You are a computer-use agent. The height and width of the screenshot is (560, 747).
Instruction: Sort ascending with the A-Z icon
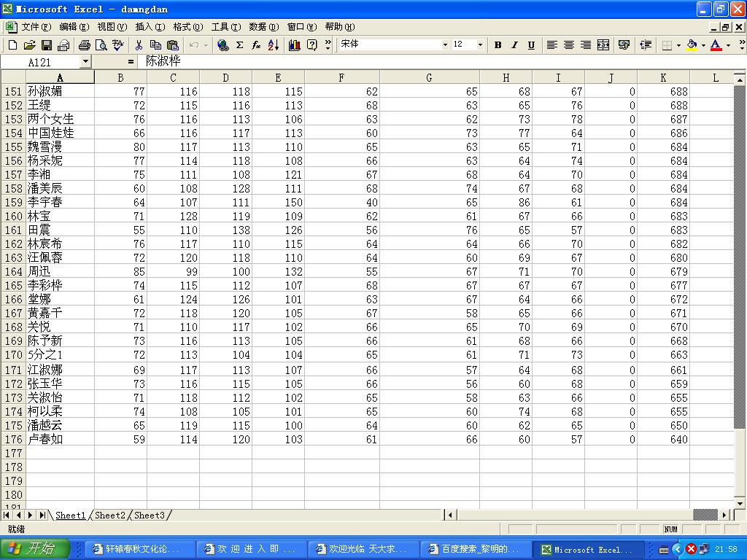(x=274, y=45)
